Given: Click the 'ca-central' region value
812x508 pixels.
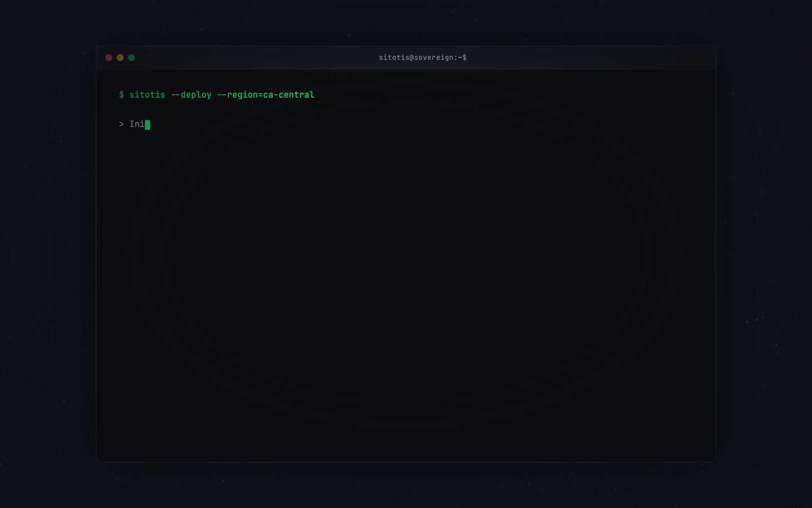Looking at the screenshot, I should pos(289,95).
